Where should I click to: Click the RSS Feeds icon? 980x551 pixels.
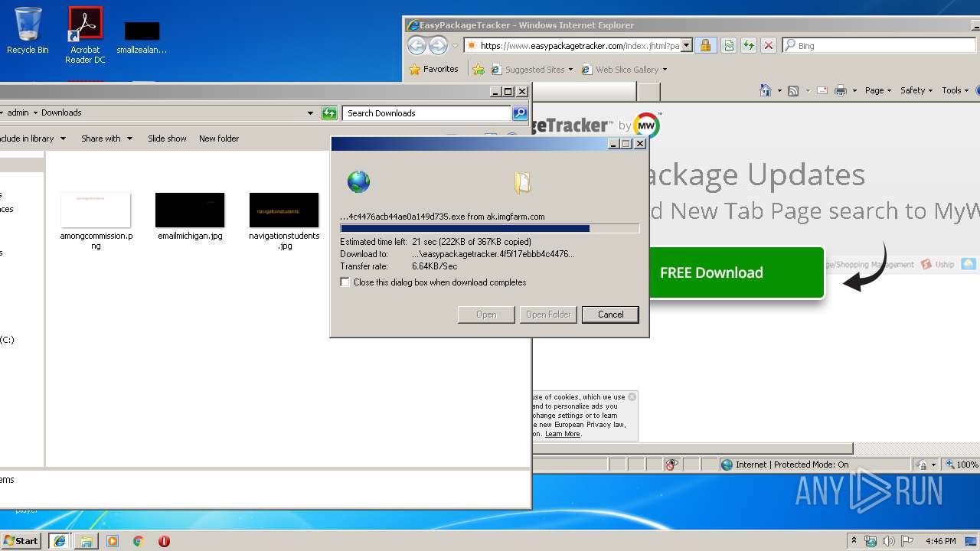pos(793,90)
